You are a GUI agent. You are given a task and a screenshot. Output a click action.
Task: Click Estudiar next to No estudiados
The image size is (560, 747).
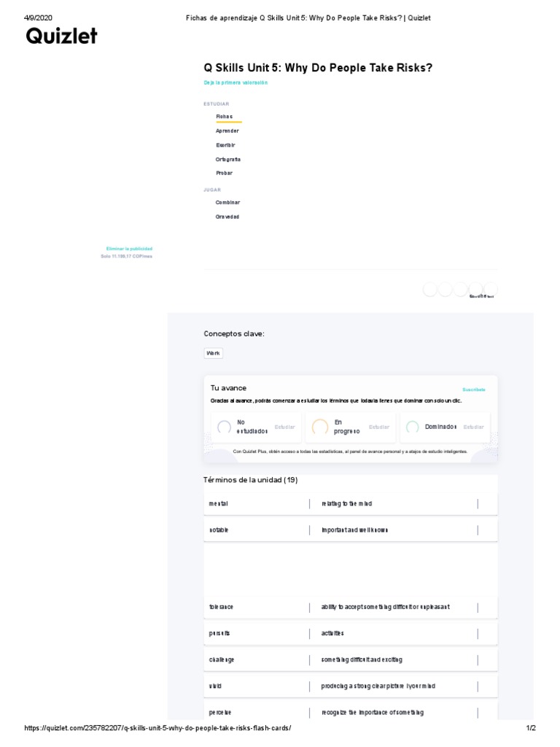pos(284,427)
